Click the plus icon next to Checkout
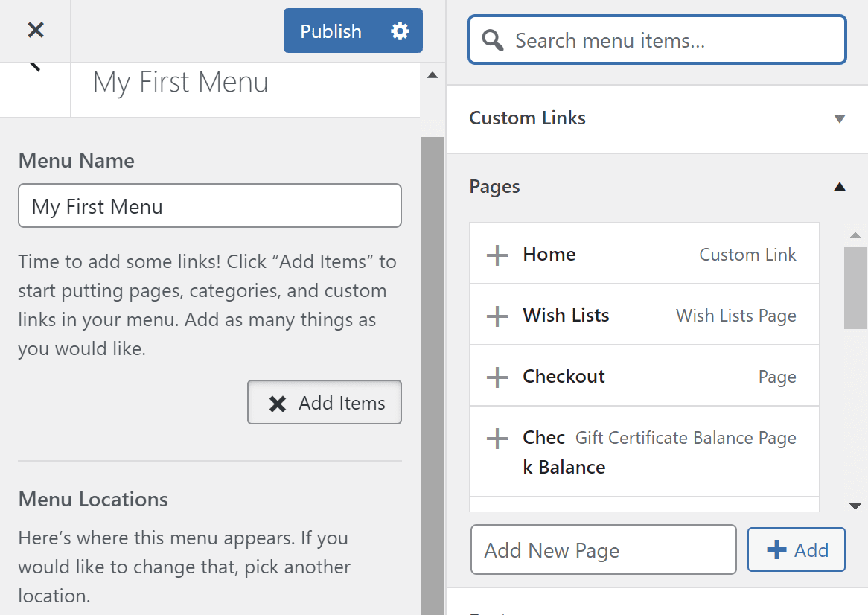Screen dimensions: 868x615 pos(497,377)
